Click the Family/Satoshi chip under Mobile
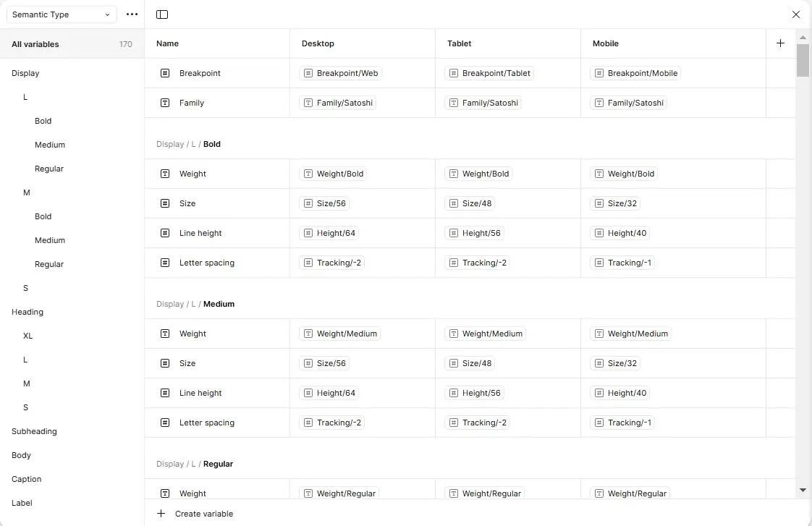 point(629,103)
